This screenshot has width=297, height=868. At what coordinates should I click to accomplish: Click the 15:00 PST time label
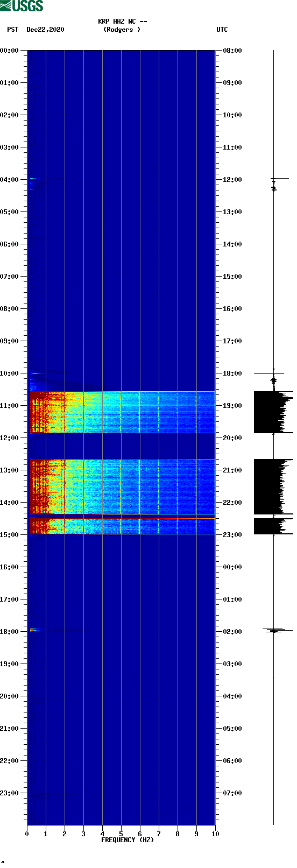click(10, 535)
